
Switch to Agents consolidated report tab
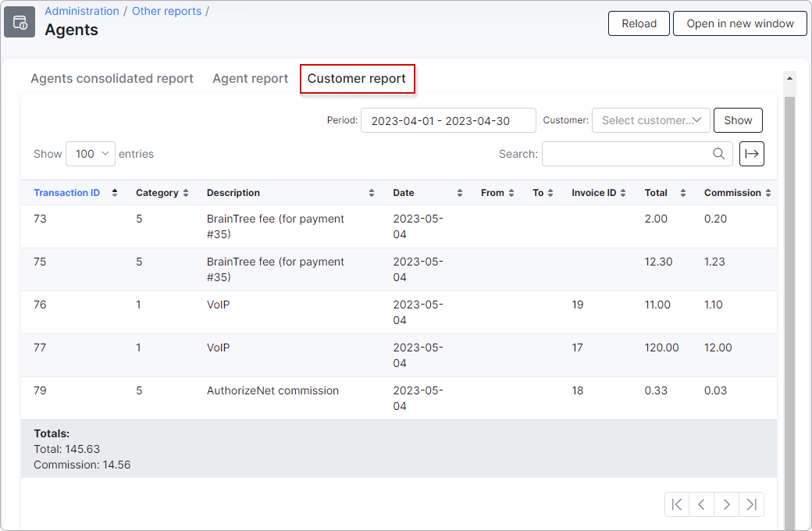[x=112, y=78]
